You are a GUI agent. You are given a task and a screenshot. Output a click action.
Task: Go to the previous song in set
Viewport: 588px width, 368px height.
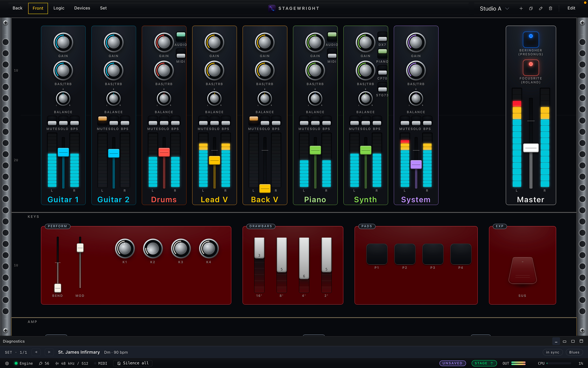36,352
